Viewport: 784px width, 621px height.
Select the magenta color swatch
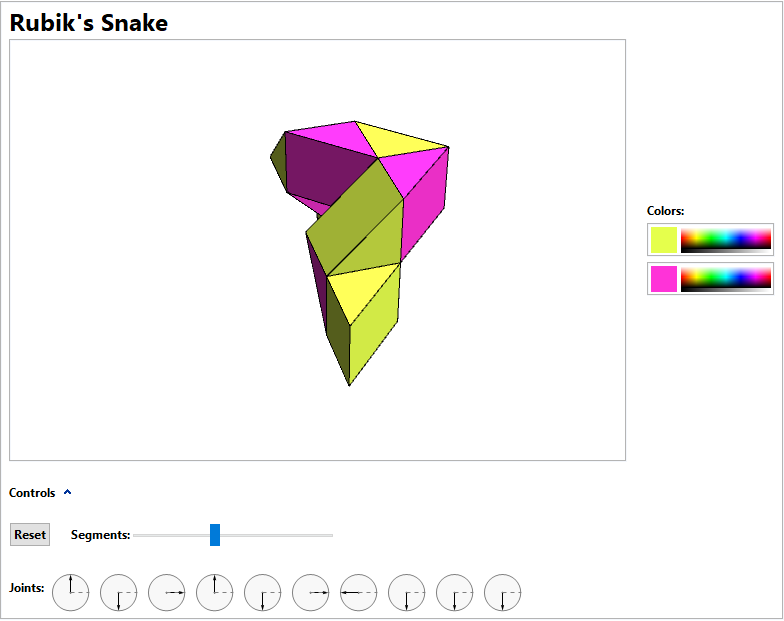(664, 279)
